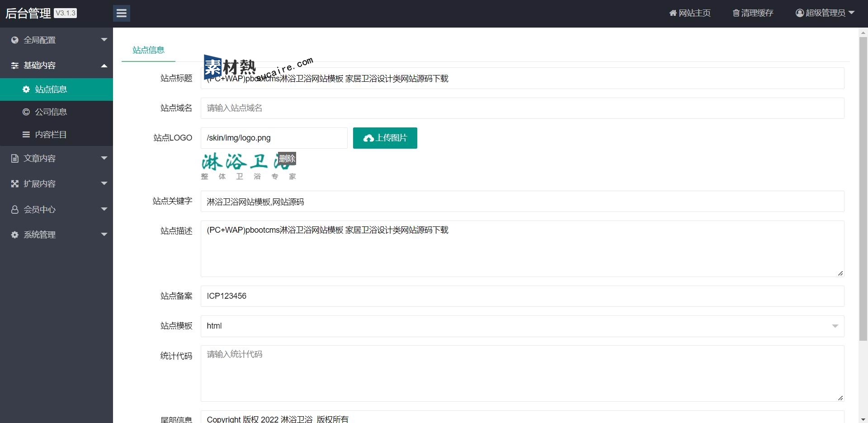Expand the 系统管理 menu arrow
Viewport: 868px width, 423px height.
(104, 235)
